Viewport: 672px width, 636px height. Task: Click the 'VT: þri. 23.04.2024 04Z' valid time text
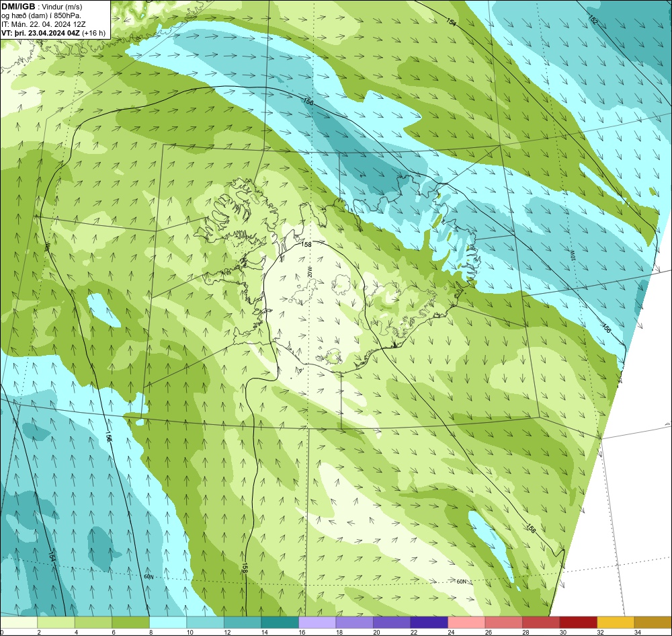(40, 33)
